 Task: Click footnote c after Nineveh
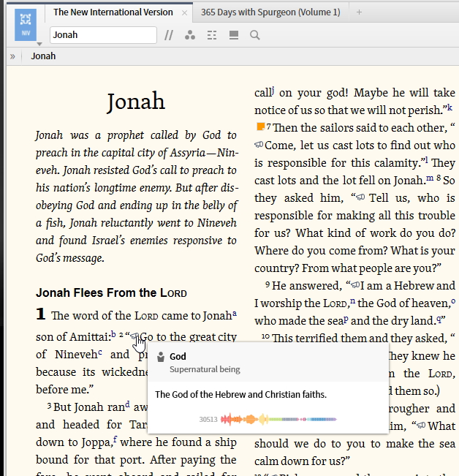coord(100,352)
